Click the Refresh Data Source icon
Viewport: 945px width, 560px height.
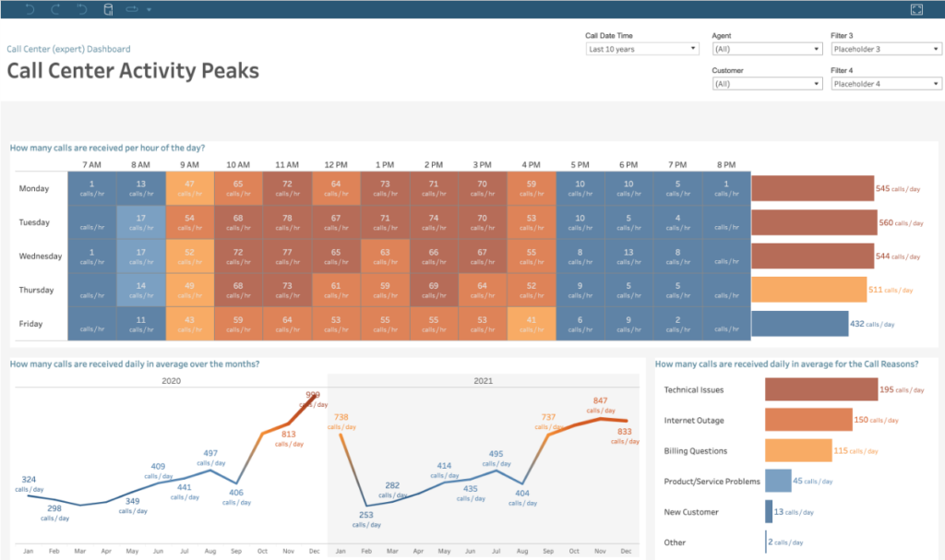(x=108, y=9)
